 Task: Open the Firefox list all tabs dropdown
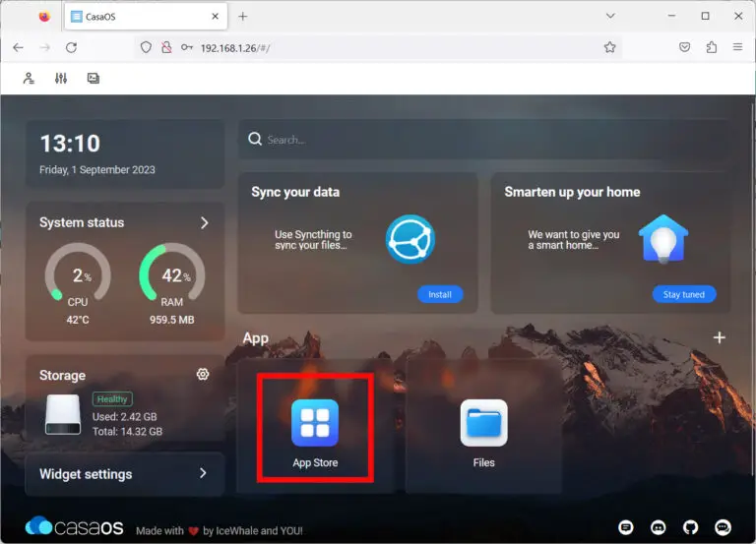610,16
